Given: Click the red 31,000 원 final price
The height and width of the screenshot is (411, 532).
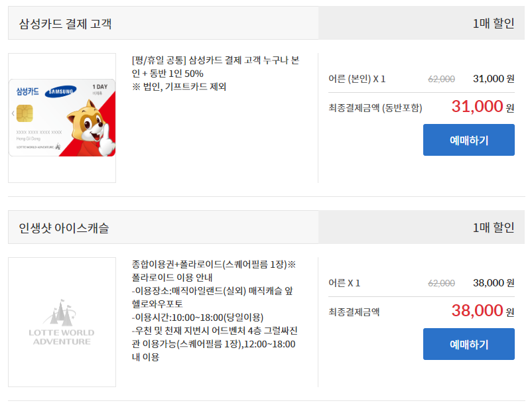Looking at the screenshot, I should pyautogui.click(x=483, y=107).
